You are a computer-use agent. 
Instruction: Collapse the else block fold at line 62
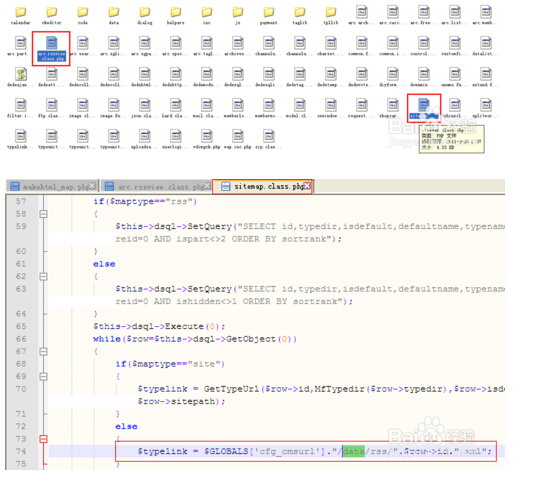(x=43, y=276)
